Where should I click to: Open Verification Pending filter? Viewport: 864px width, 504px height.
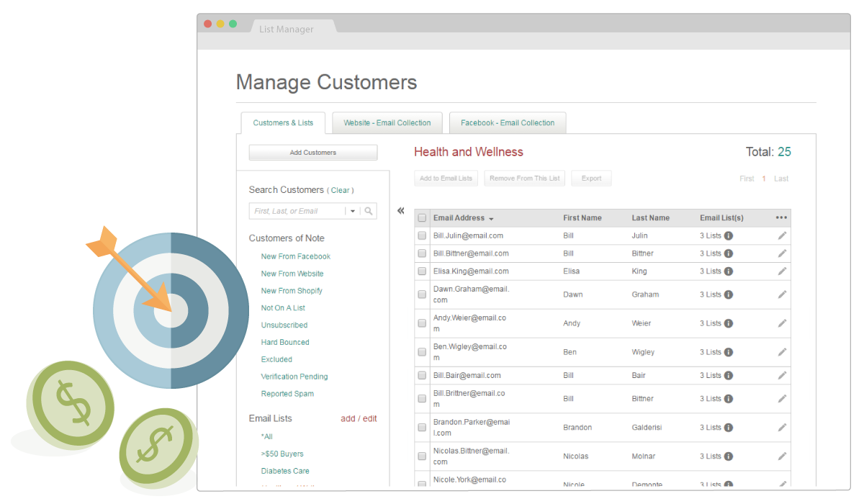click(294, 377)
